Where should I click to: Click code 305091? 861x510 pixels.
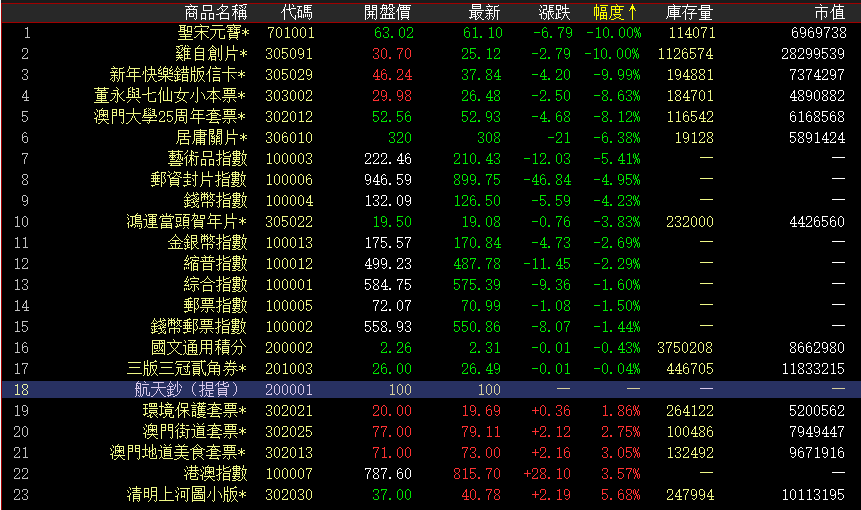coord(289,54)
